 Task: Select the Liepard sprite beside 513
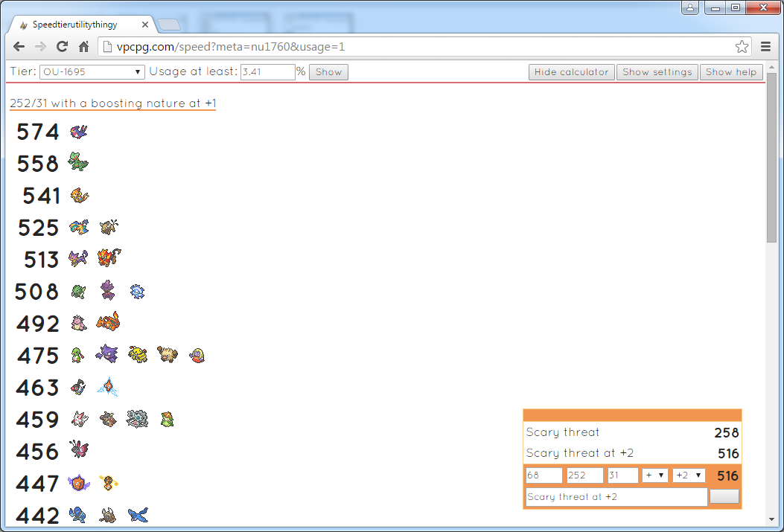(x=78, y=259)
